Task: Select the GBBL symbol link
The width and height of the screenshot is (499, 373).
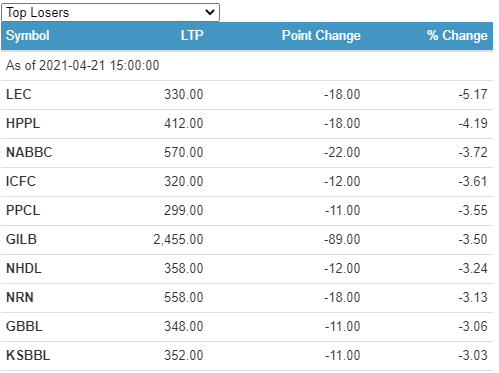Action: coord(24,326)
